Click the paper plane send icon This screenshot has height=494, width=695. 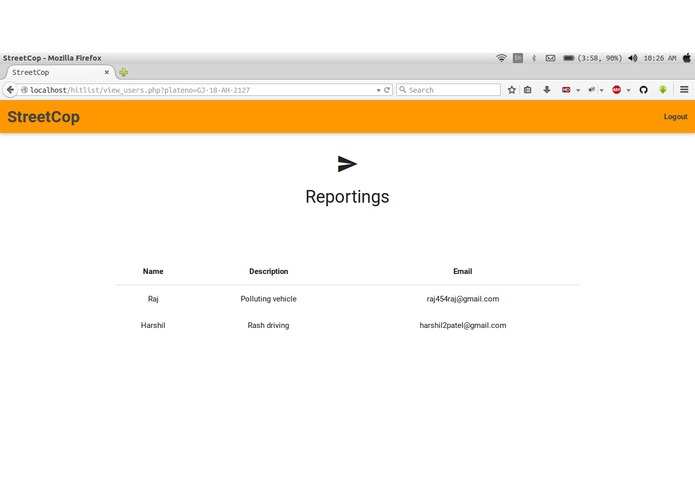347,164
